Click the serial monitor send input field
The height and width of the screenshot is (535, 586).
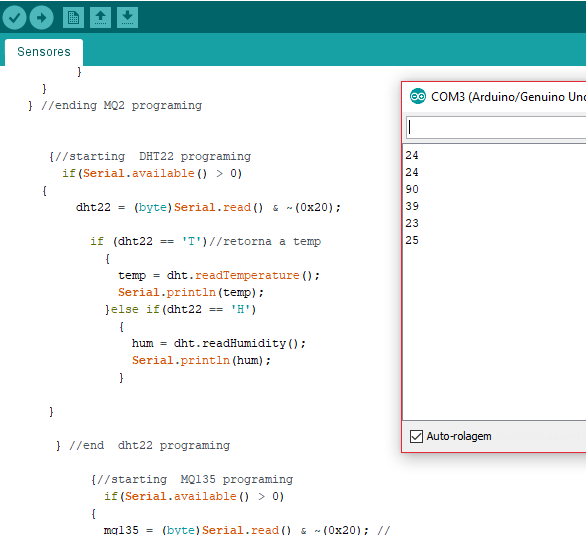coord(496,127)
